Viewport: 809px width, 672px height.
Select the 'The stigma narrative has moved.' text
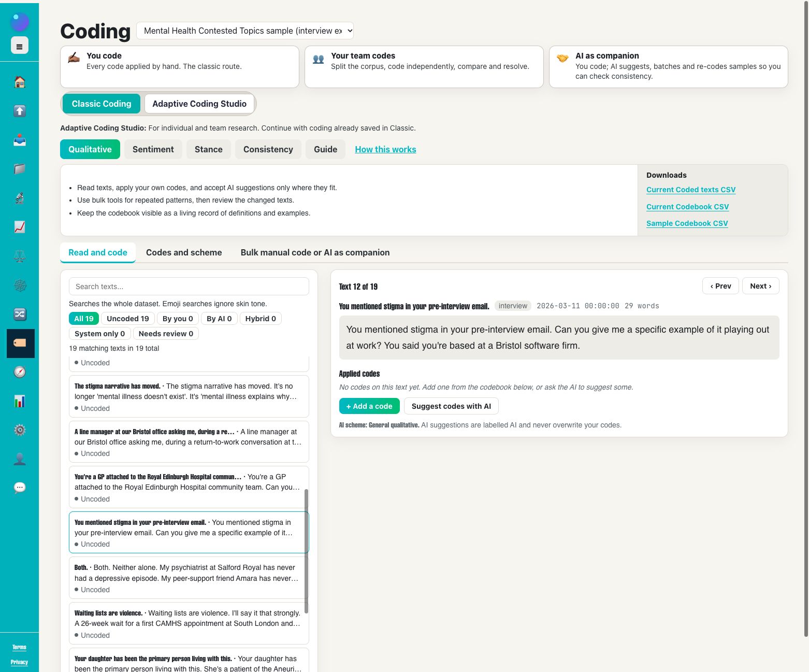[x=189, y=396]
